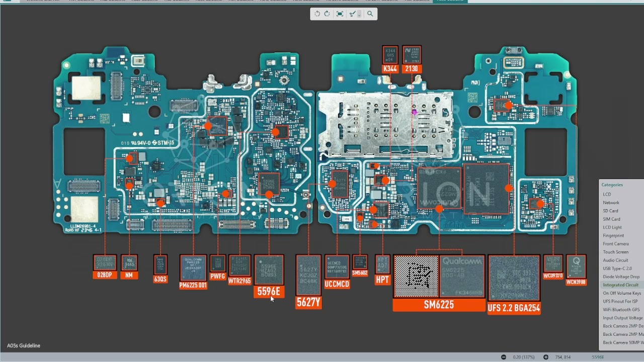
Task: Click the A05s Guideline label
Action: click(x=24, y=345)
